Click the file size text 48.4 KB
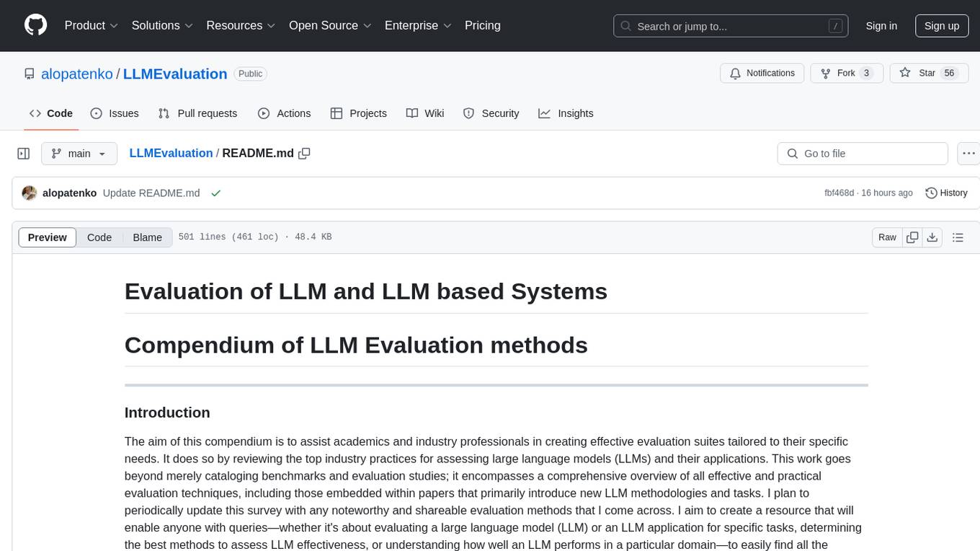The width and height of the screenshot is (980, 551). click(313, 237)
